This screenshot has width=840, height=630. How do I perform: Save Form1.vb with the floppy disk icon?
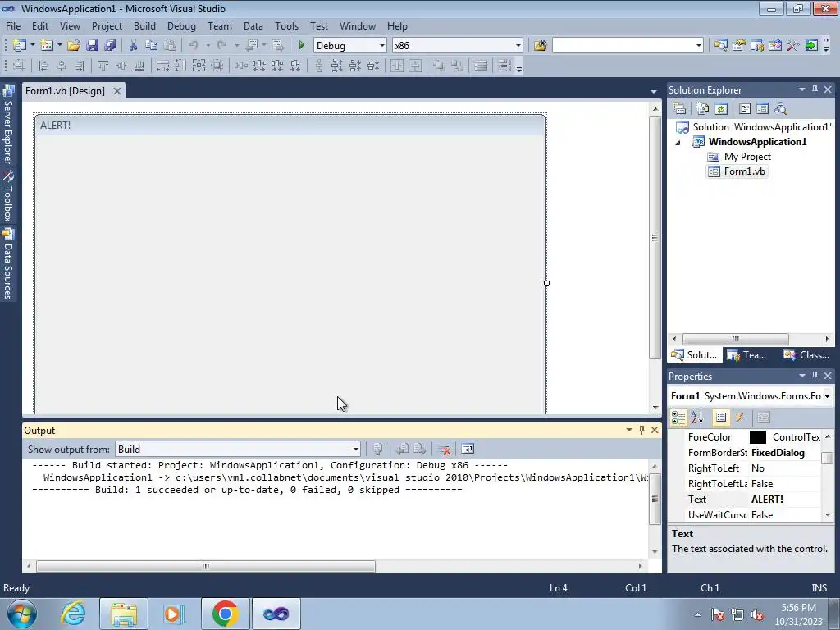pyautogui.click(x=92, y=46)
